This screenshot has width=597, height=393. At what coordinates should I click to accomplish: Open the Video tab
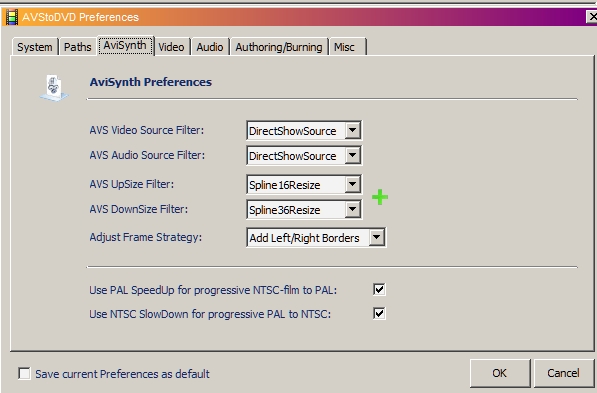point(171,47)
